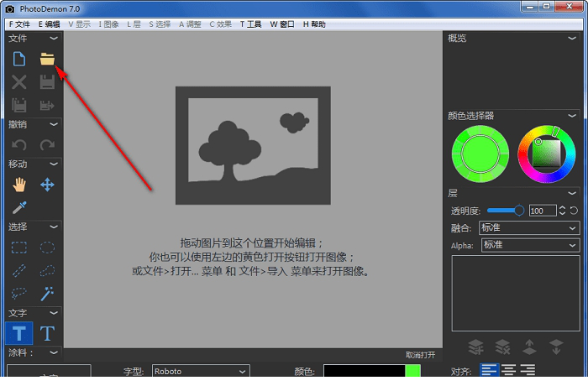Set text alignment to left
Viewport: 588px width, 391px height.
point(489,370)
